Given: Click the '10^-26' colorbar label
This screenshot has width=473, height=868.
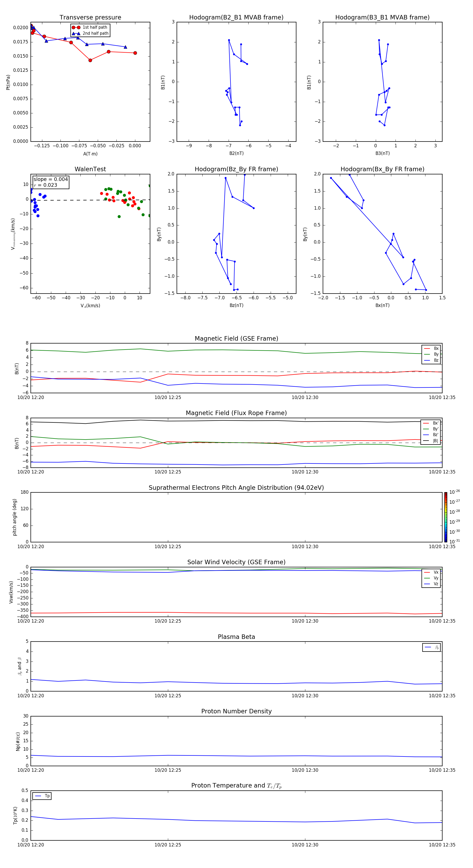Looking at the screenshot, I should pos(455,492).
